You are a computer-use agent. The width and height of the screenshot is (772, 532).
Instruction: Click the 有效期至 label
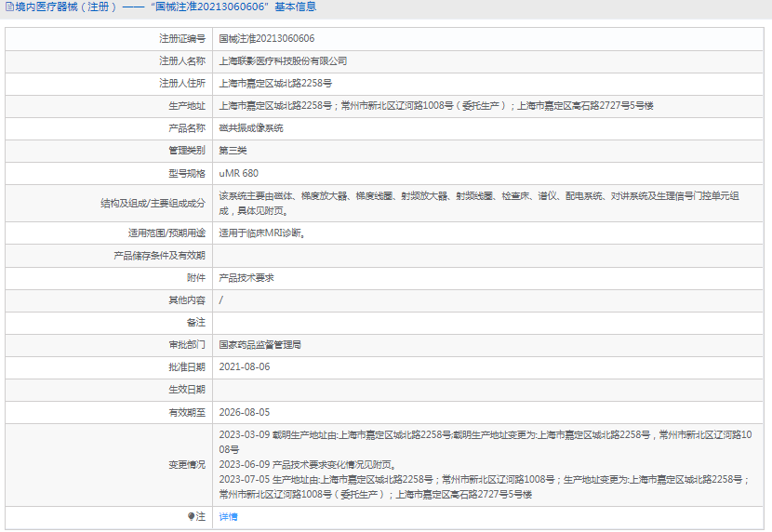187,412
